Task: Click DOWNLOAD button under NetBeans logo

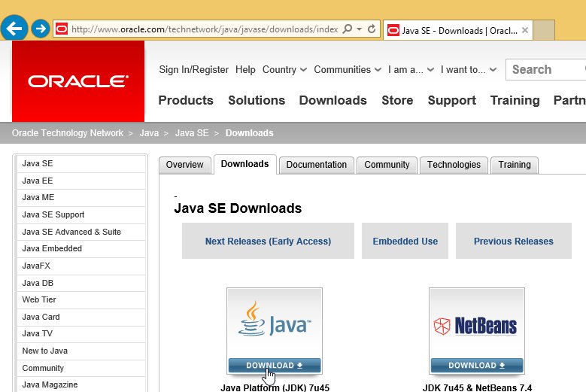Action: click(x=477, y=365)
